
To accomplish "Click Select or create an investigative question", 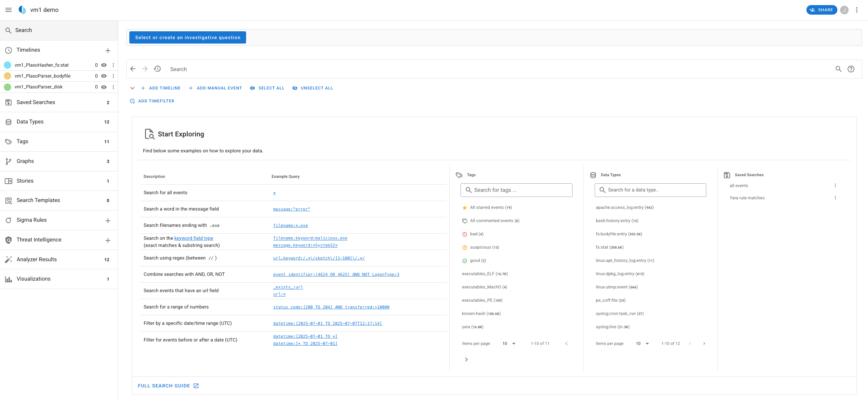I will 188,37.
